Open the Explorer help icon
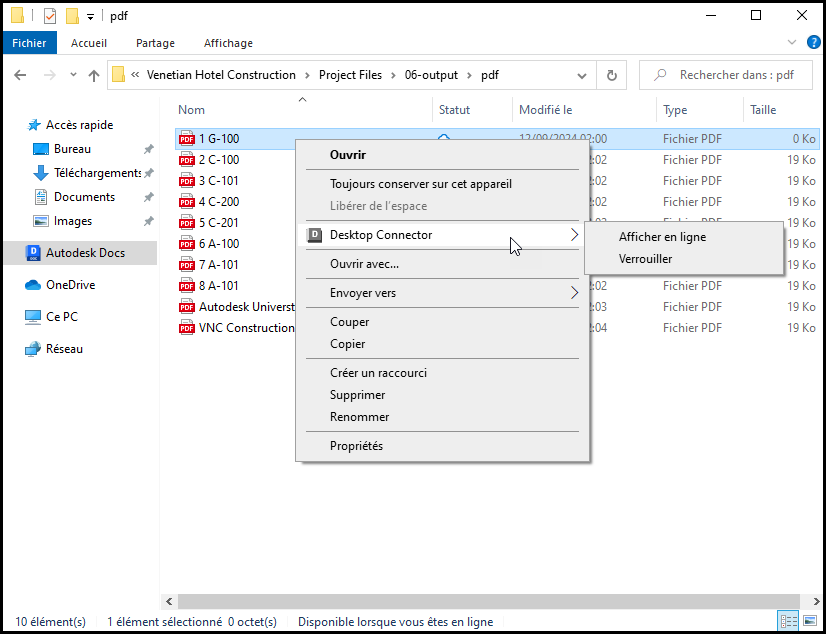The width and height of the screenshot is (826, 634). [813, 43]
